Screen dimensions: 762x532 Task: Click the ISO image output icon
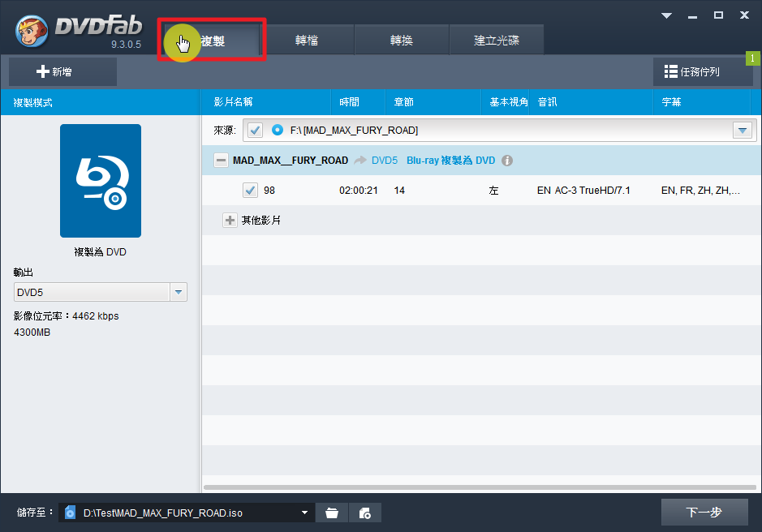pos(365,513)
